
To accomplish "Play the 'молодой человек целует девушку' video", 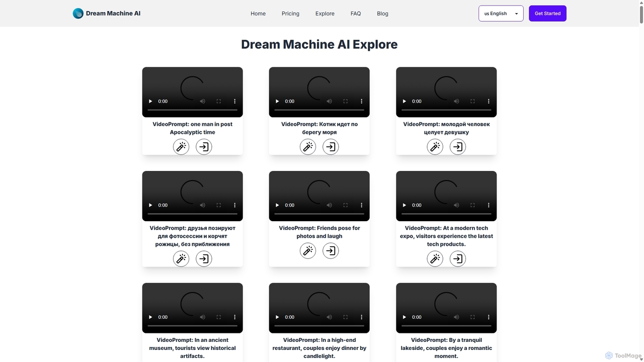I will pyautogui.click(x=405, y=101).
